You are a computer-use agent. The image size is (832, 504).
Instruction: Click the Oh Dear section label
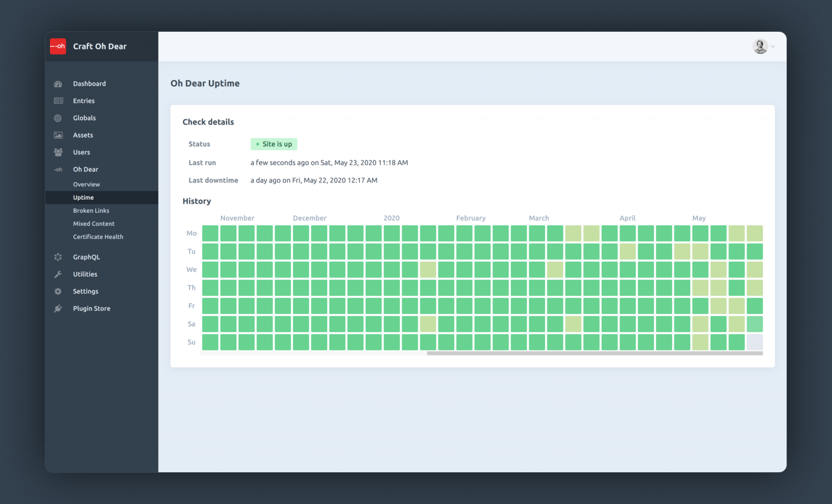tap(85, 169)
